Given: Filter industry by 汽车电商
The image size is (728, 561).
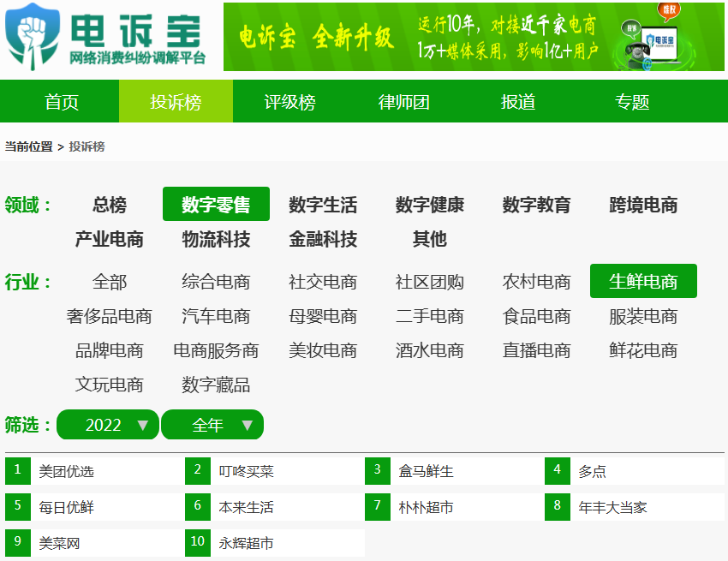Looking at the screenshot, I should point(216,316).
